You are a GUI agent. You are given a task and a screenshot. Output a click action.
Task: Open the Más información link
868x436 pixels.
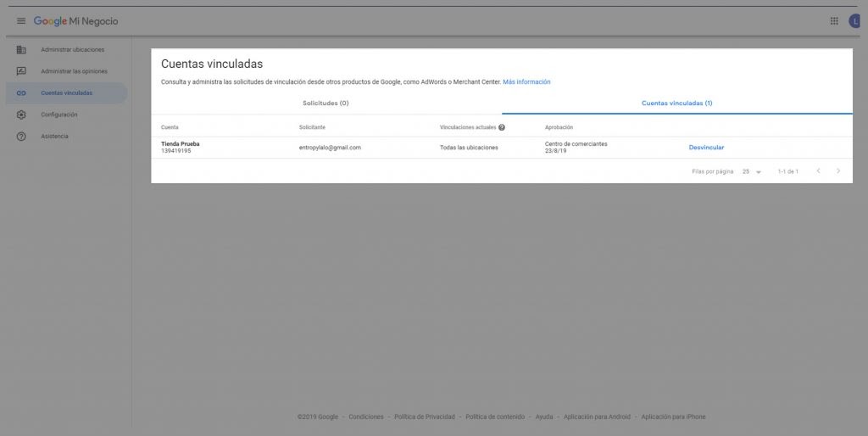pos(526,82)
